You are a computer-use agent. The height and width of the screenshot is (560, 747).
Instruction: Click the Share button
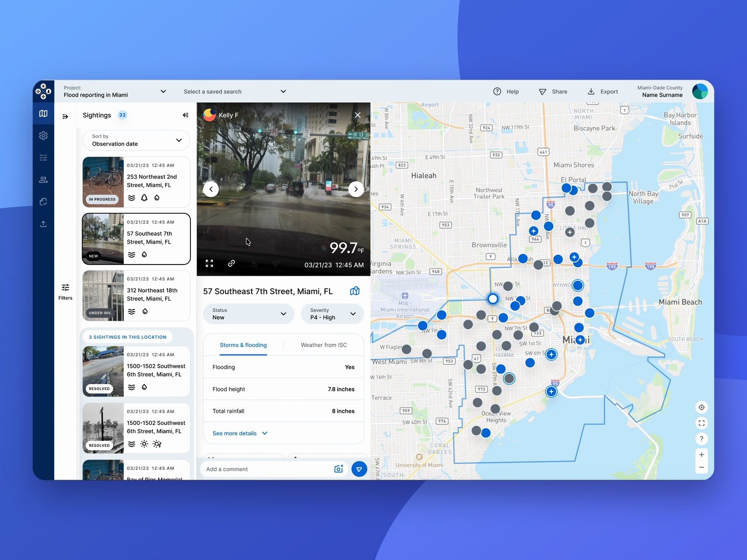[x=553, y=91]
